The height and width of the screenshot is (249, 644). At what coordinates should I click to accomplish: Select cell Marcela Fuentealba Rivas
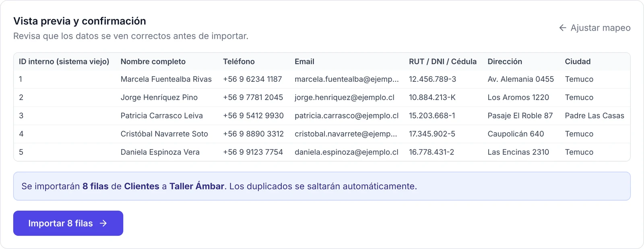(166, 79)
